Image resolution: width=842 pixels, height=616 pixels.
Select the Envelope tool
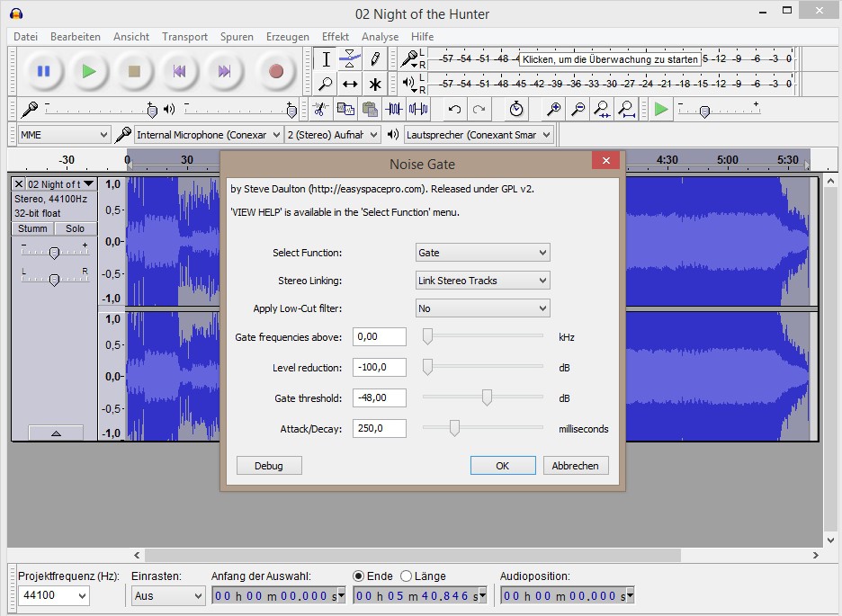[x=350, y=59]
